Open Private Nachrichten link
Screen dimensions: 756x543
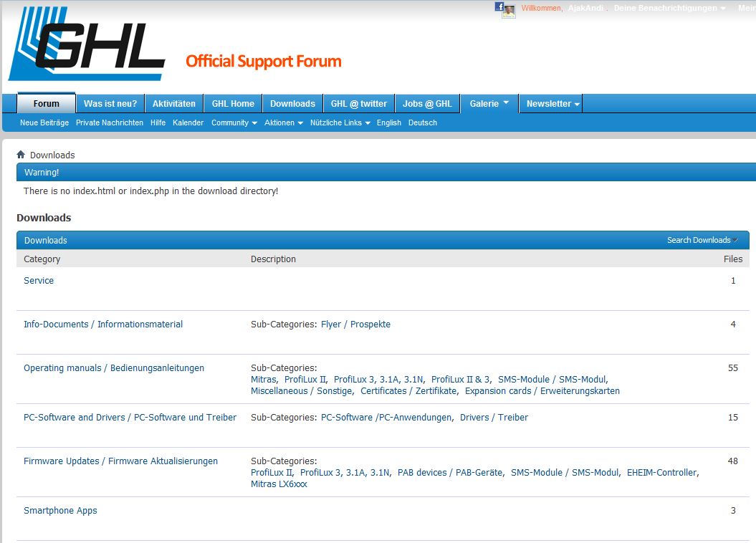(110, 122)
